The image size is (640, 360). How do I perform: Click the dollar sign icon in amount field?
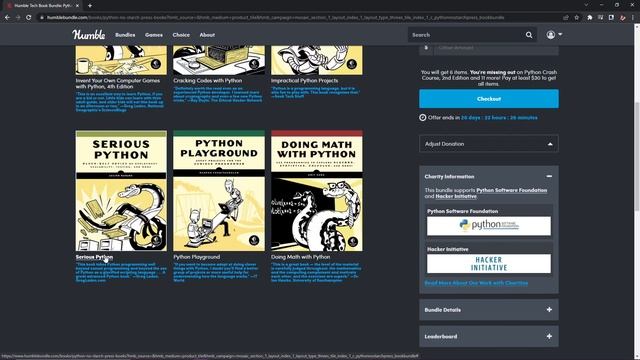426,48
